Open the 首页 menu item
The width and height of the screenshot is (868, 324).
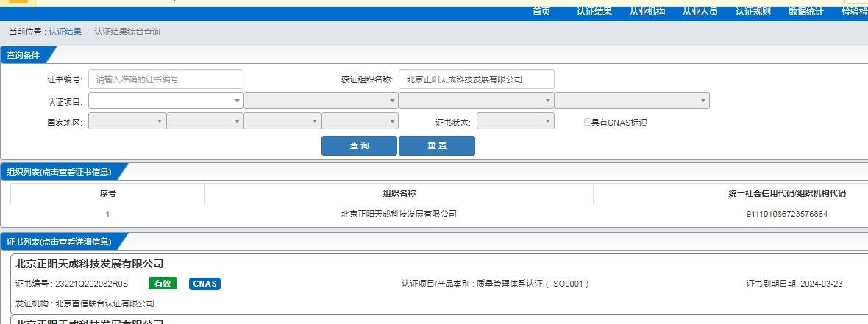541,12
